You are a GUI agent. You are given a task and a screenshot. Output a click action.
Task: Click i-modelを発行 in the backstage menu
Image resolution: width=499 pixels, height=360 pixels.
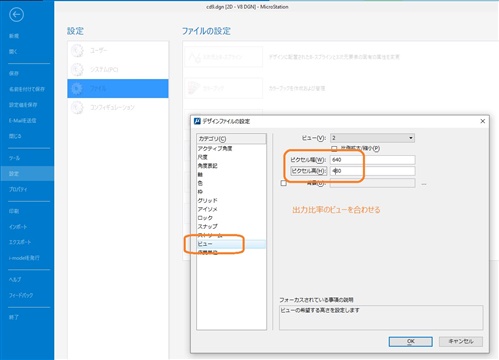[x=24, y=258]
